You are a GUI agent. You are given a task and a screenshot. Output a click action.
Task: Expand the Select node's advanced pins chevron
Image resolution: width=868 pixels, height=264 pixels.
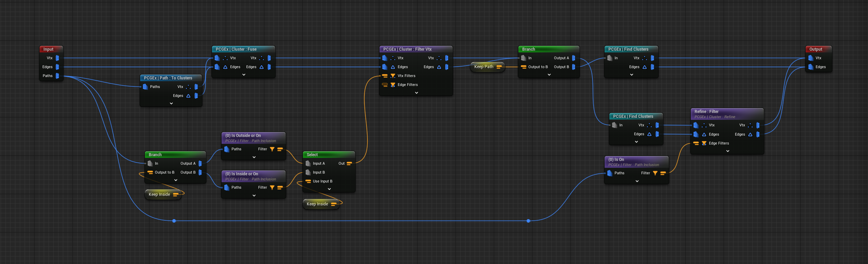(x=329, y=189)
